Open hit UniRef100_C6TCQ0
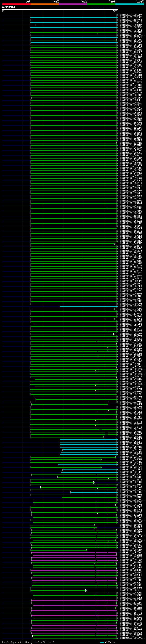146x644 pixels. pyautogui.click(x=131, y=40)
